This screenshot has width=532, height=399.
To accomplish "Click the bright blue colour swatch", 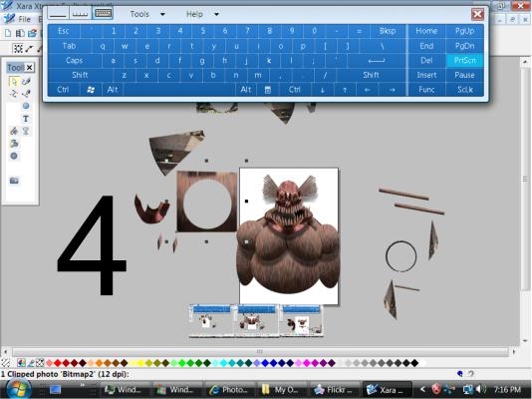I will pyautogui.click(x=265, y=363).
